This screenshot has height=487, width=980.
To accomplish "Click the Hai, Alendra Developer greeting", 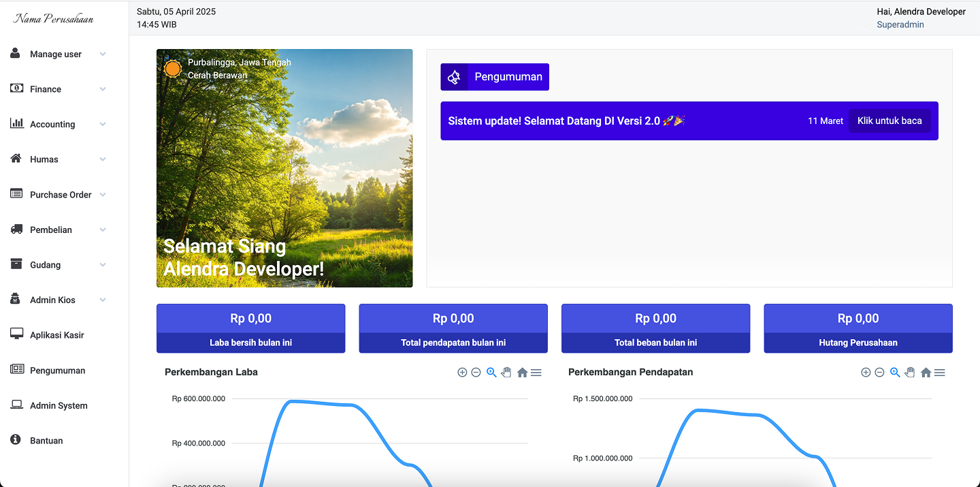I will (x=921, y=12).
